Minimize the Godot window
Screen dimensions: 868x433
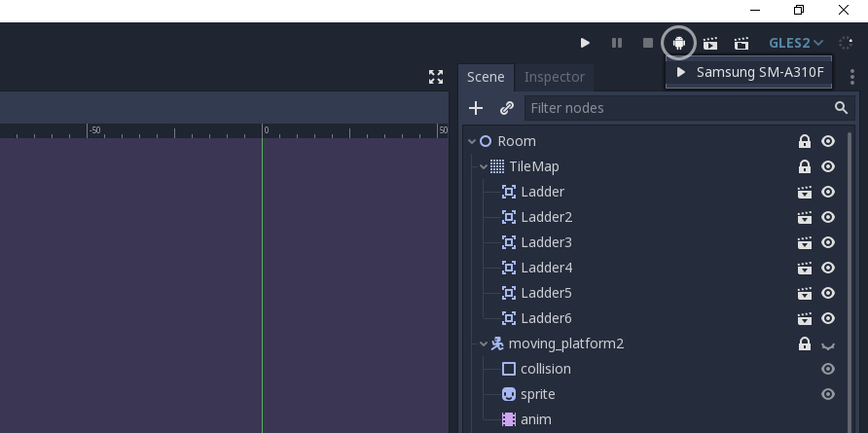[754, 10]
